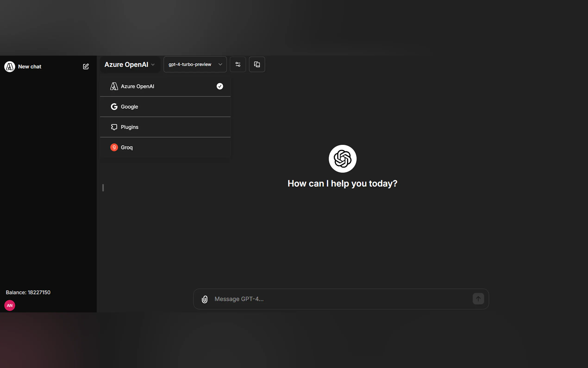Toggle the sidebar collapse handle

tap(103, 188)
